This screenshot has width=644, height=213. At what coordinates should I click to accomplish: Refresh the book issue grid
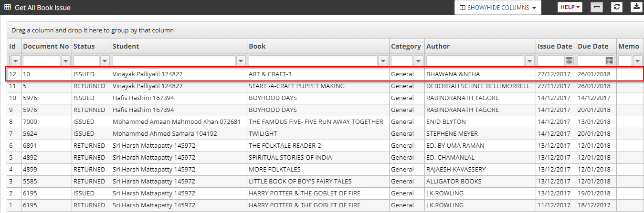click(x=617, y=7)
